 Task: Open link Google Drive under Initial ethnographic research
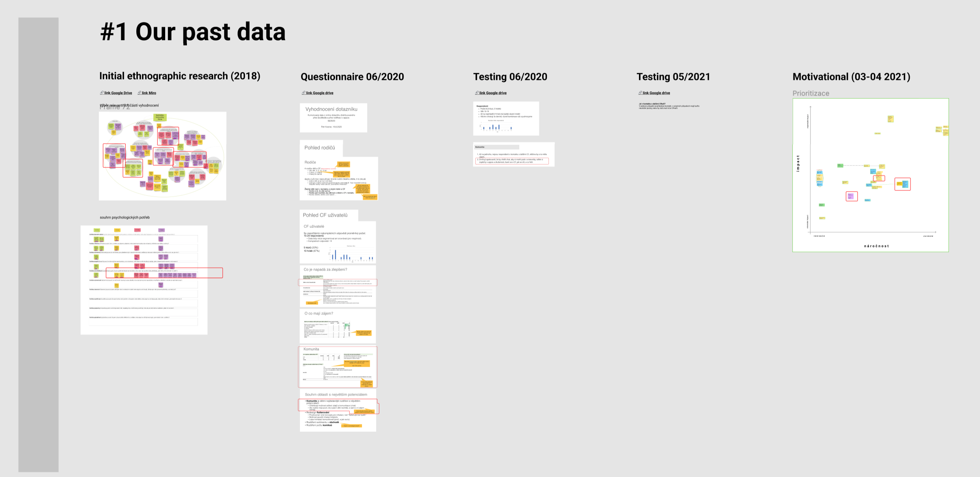click(x=118, y=93)
